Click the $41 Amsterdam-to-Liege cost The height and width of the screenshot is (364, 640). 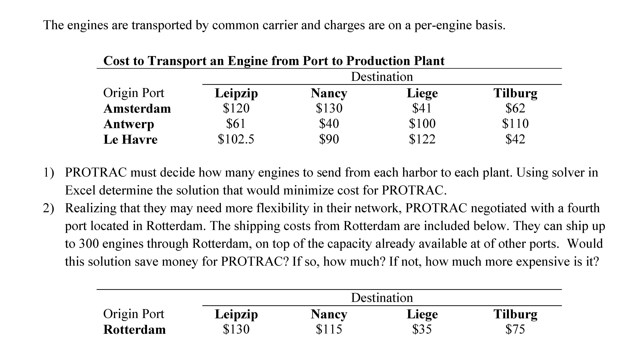[x=422, y=108]
